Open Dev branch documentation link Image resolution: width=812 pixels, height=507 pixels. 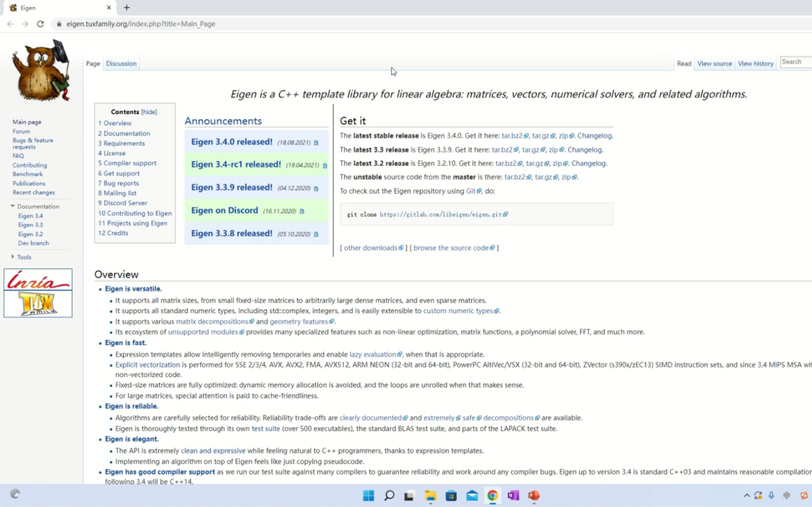(x=34, y=243)
